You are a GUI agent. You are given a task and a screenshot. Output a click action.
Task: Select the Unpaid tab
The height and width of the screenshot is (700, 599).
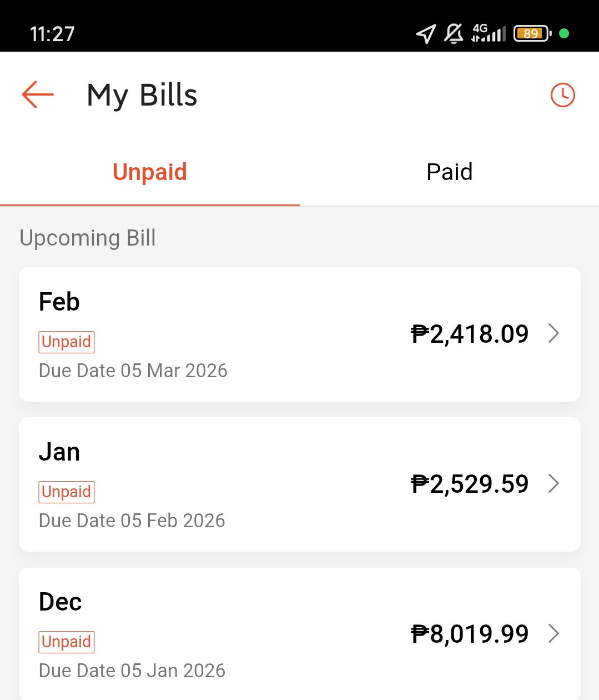[x=150, y=172]
